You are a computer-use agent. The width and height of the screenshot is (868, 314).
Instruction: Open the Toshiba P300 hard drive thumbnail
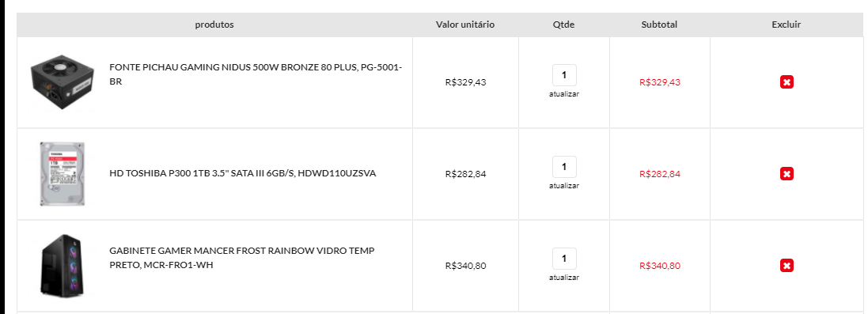pyautogui.click(x=62, y=174)
